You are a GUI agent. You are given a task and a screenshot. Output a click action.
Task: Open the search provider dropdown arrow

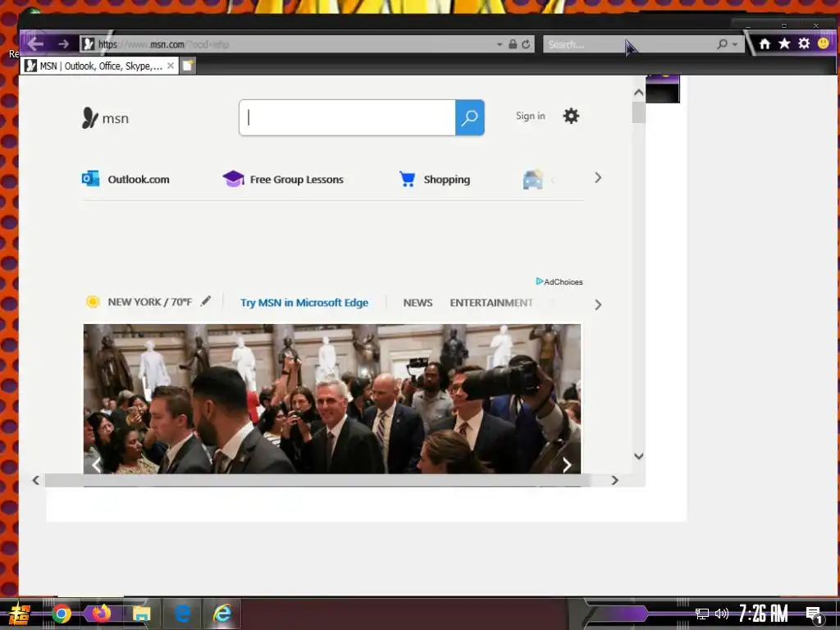[x=735, y=44]
